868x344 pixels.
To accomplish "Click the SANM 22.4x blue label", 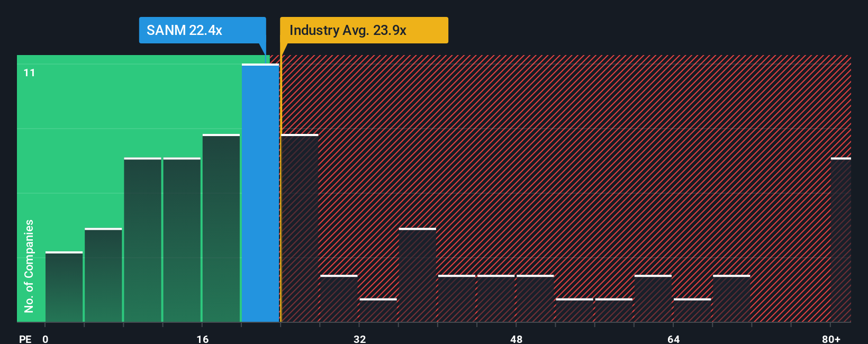I will (202, 30).
